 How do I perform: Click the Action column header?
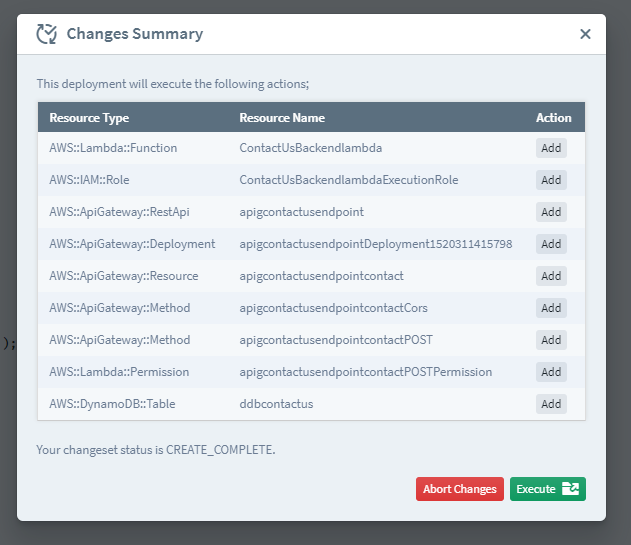[x=553, y=118]
